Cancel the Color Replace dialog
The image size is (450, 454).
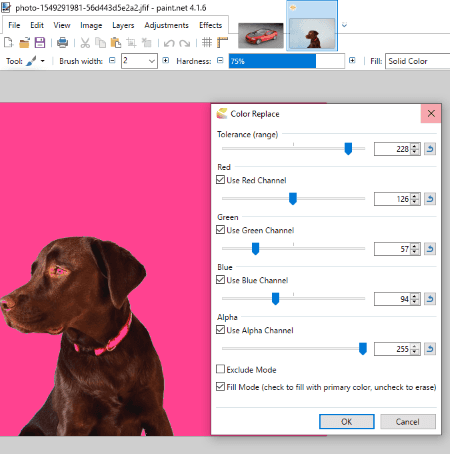pos(408,422)
